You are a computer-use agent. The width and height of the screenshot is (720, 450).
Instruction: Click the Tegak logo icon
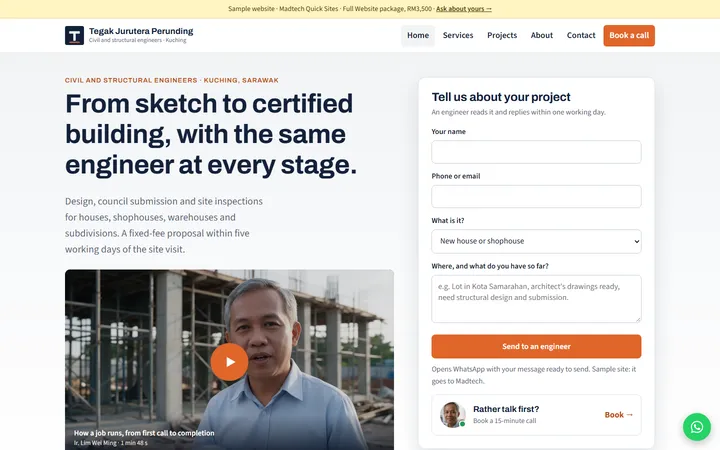(74, 35)
